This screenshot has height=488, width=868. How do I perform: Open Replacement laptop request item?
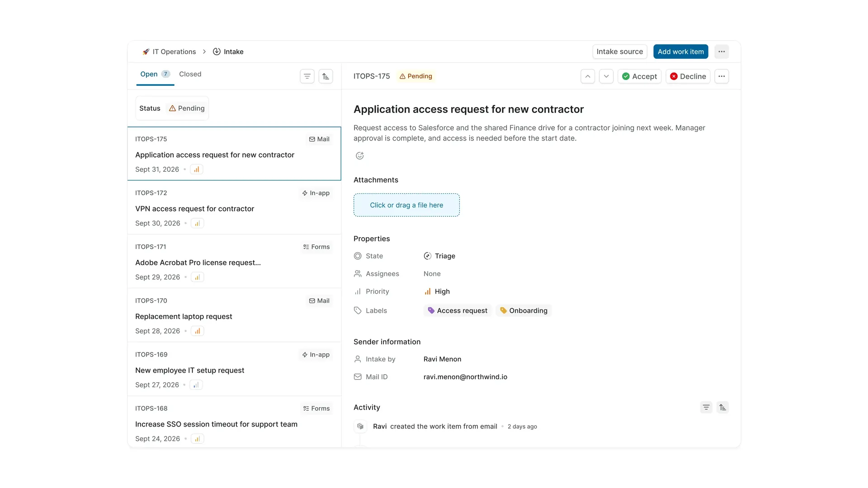[x=234, y=315]
